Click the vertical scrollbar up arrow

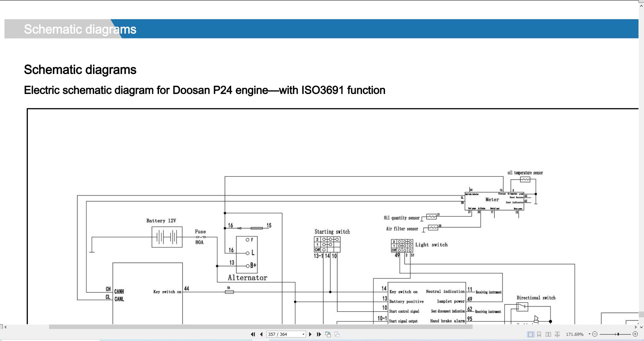pos(641,5)
